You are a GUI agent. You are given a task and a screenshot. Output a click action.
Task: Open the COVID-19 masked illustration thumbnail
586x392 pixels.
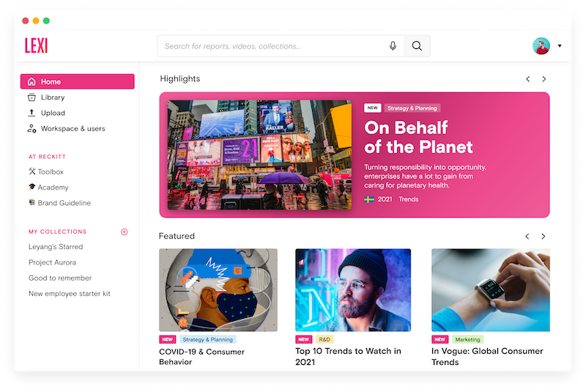(x=218, y=290)
